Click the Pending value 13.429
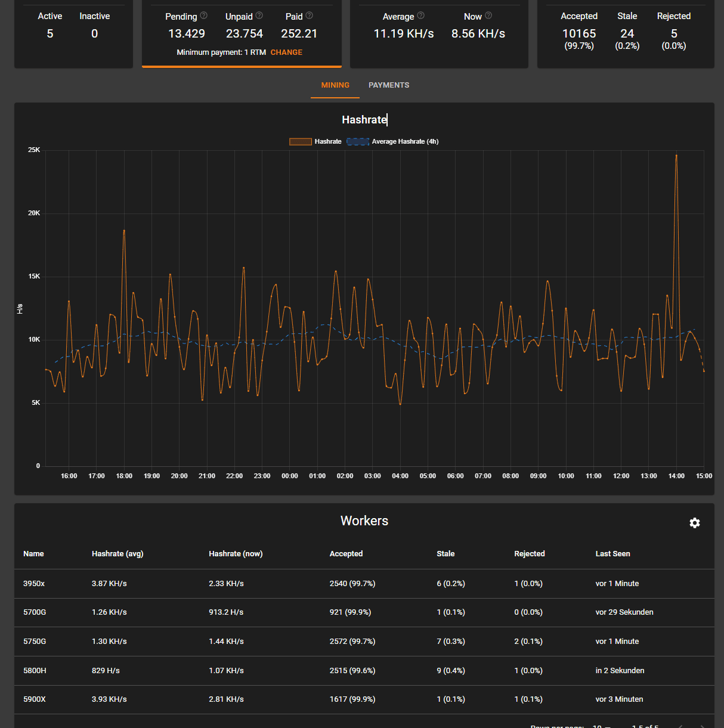The width and height of the screenshot is (724, 728). [187, 34]
